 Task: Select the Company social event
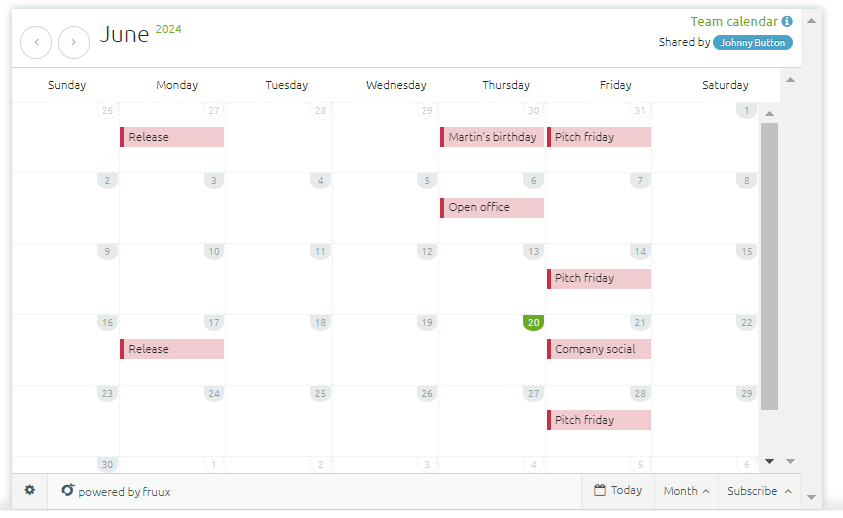[x=599, y=349]
